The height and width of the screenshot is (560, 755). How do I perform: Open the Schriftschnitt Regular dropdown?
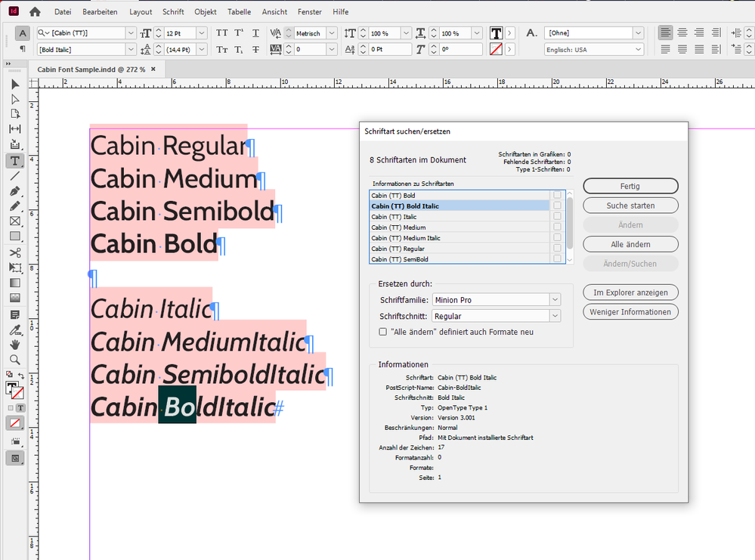pyautogui.click(x=555, y=316)
